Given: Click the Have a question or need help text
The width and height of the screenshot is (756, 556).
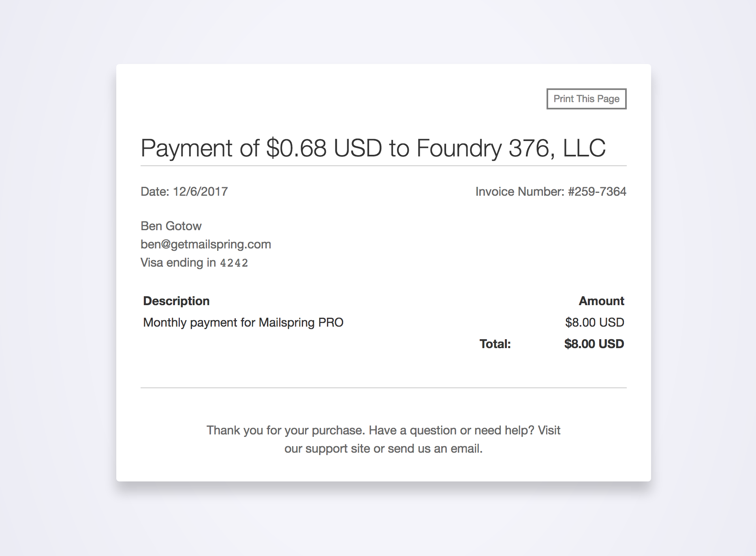Looking at the screenshot, I should point(451,430).
